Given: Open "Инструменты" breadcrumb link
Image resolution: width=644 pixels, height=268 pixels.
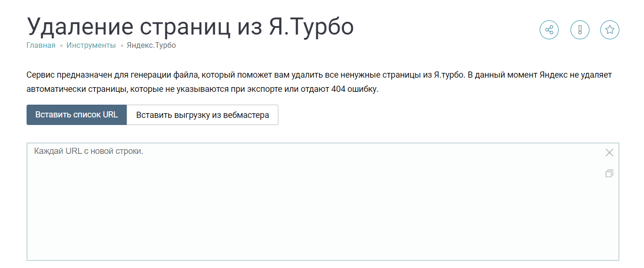Looking at the screenshot, I should (x=91, y=45).
